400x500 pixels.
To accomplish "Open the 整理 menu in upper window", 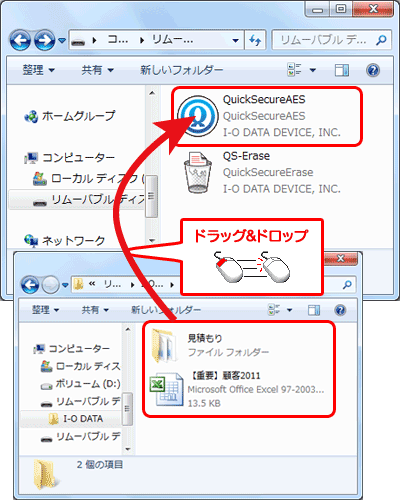I will pyautogui.click(x=38, y=70).
